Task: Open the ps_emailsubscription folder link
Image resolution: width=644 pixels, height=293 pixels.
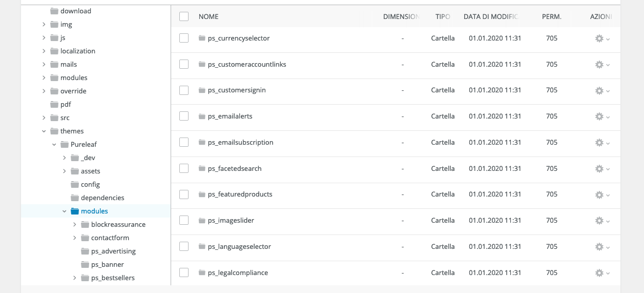Action: click(240, 142)
